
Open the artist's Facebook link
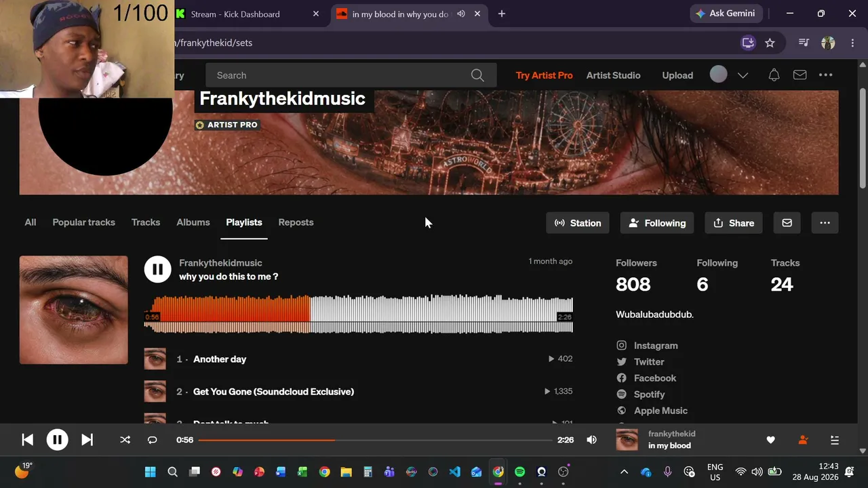[655, 378]
